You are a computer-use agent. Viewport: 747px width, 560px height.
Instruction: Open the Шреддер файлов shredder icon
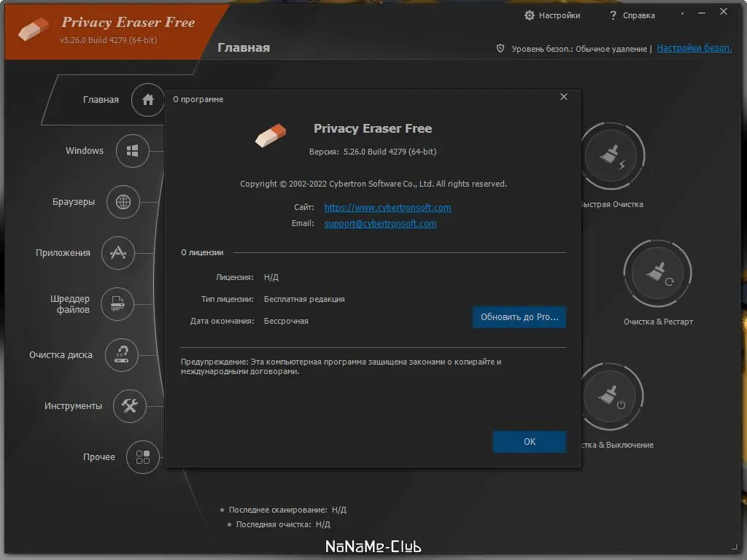[x=117, y=304]
